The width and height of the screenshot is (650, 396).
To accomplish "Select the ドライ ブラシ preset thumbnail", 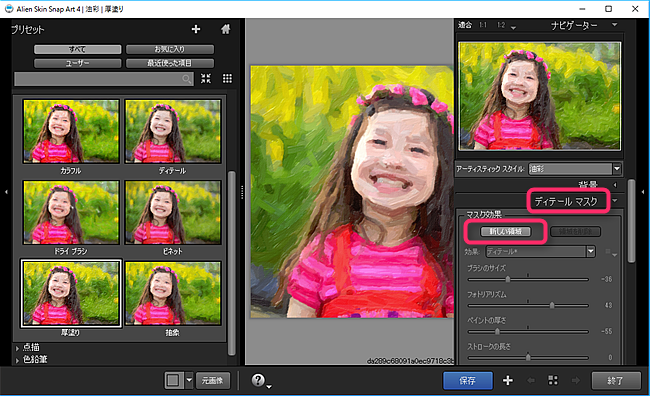I will (x=71, y=212).
